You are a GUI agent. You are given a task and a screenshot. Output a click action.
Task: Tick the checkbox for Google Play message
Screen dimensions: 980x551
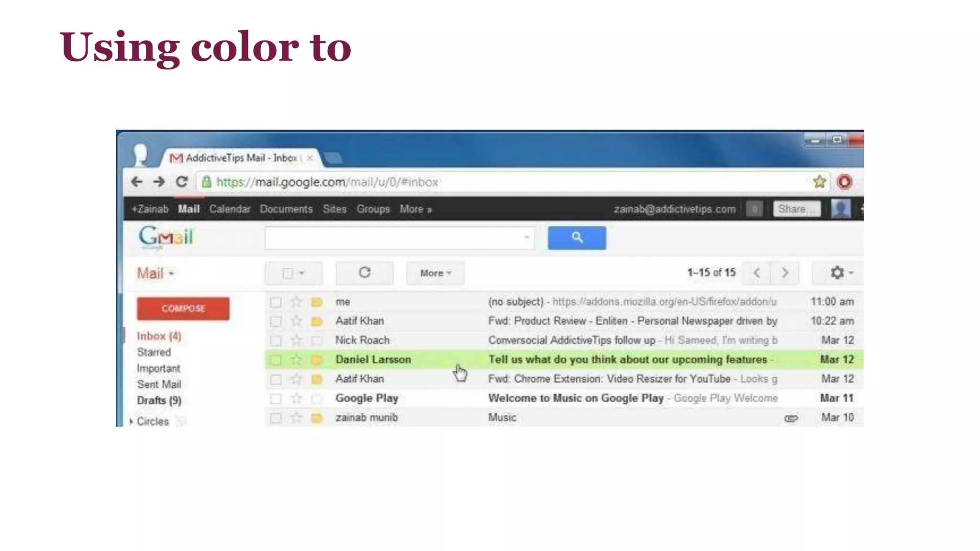point(276,398)
